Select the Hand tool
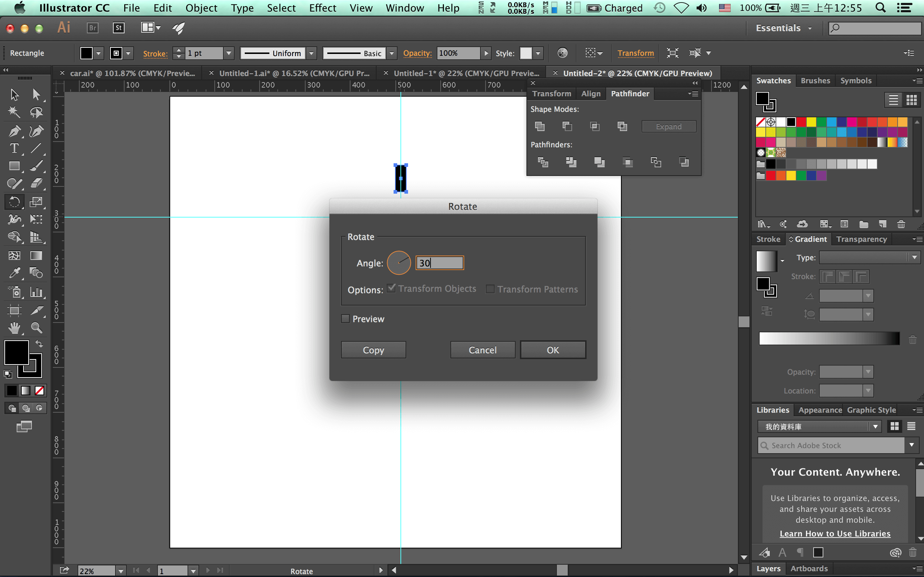The image size is (924, 577). [x=14, y=328]
